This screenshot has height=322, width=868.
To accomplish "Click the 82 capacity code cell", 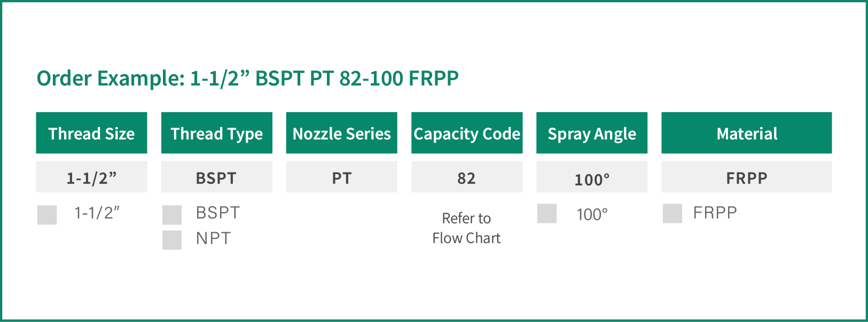I will click(467, 177).
